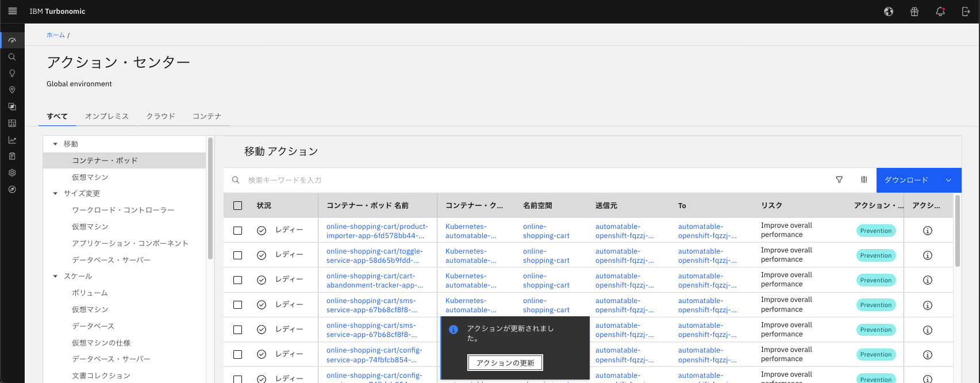Switch to the クラウド tab
The height and width of the screenshot is (383, 980).
[160, 116]
